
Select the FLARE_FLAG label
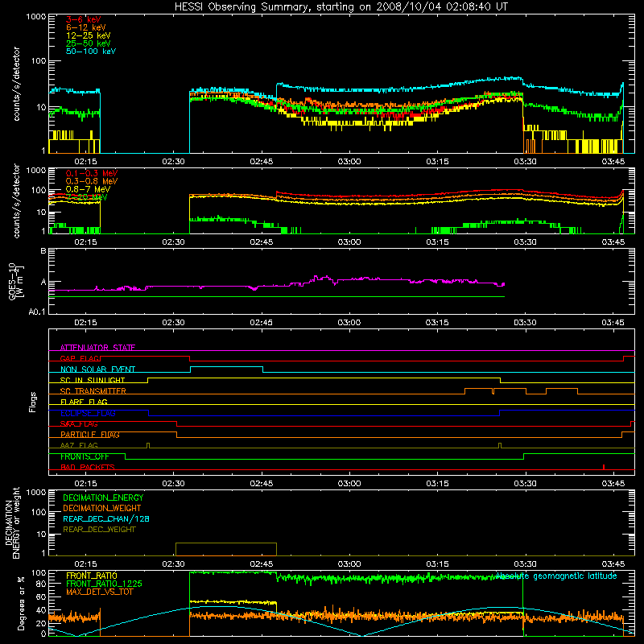[84, 402]
